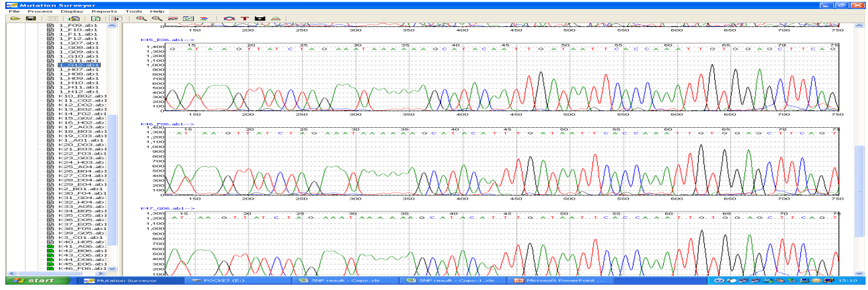Screen dimensions: 868x290
Task: Select K1_A01.ab1 in the file tree
Action: [x=81, y=140]
